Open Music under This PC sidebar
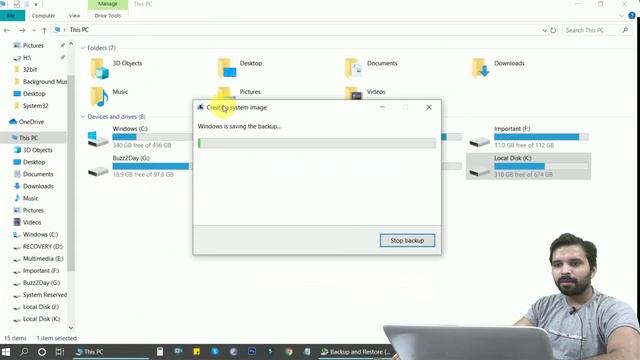 [31, 198]
